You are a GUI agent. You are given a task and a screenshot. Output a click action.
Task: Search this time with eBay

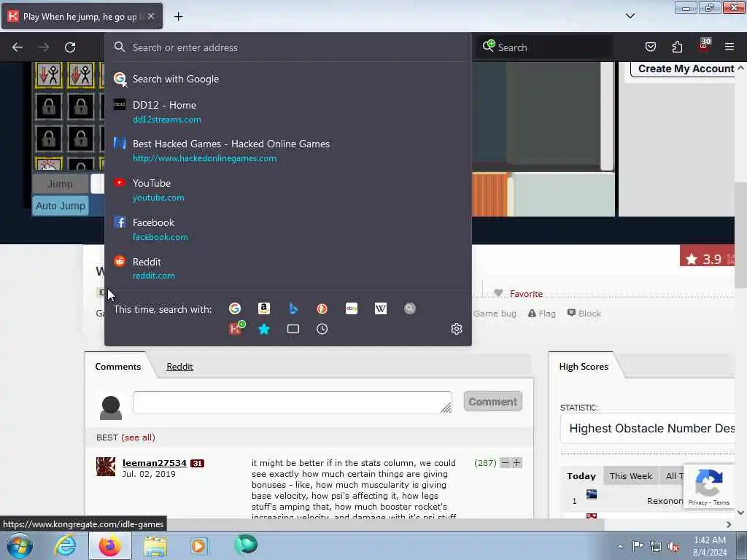click(352, 308)
